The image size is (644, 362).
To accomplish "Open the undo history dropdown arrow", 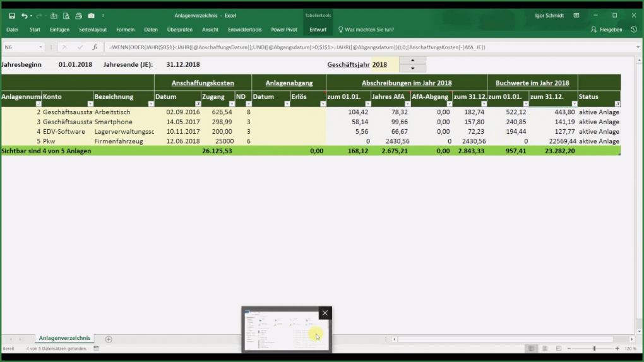I will (x=31, y=16).
